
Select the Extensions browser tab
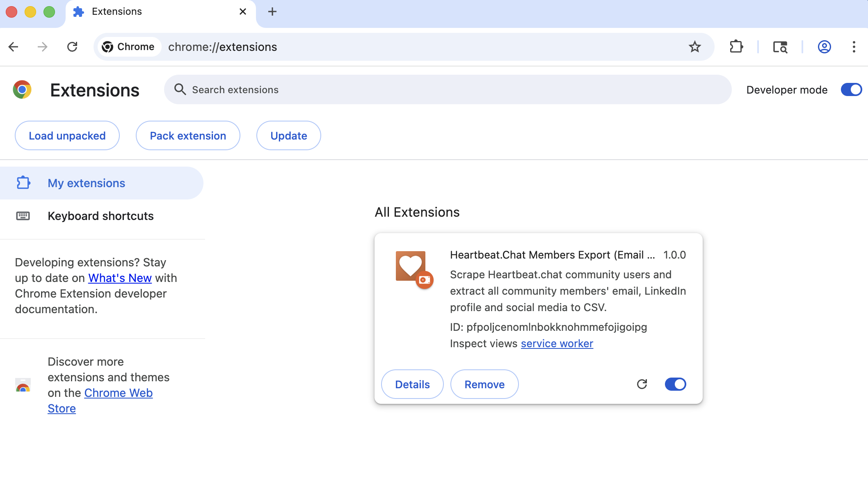160,12
